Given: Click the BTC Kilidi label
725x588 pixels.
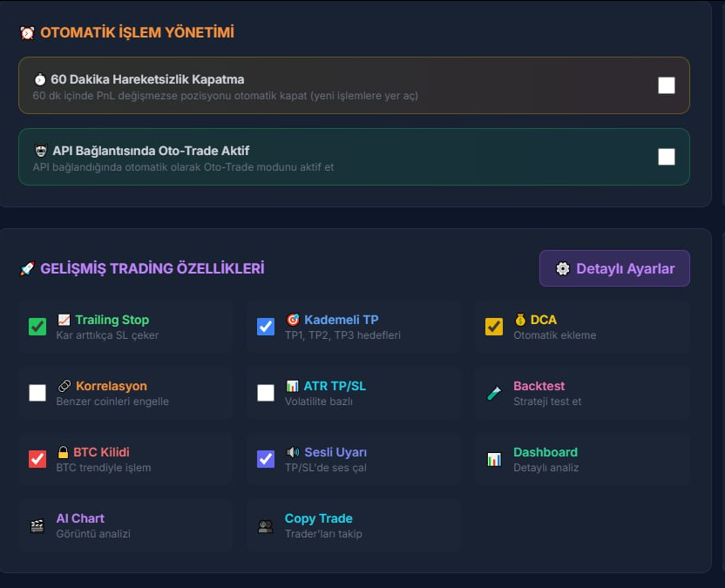Looking at the screenshot, I should [x=101, y=452].
